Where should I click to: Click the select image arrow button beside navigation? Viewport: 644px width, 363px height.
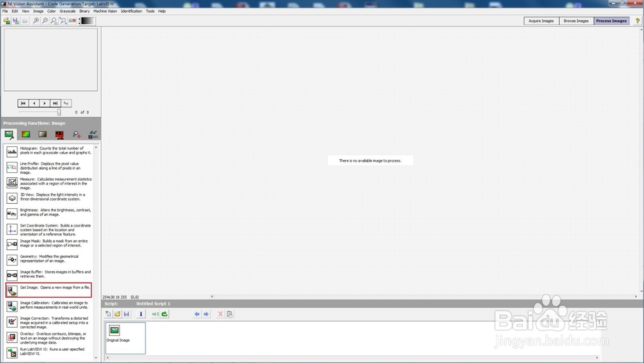click(x=66, y=103)
